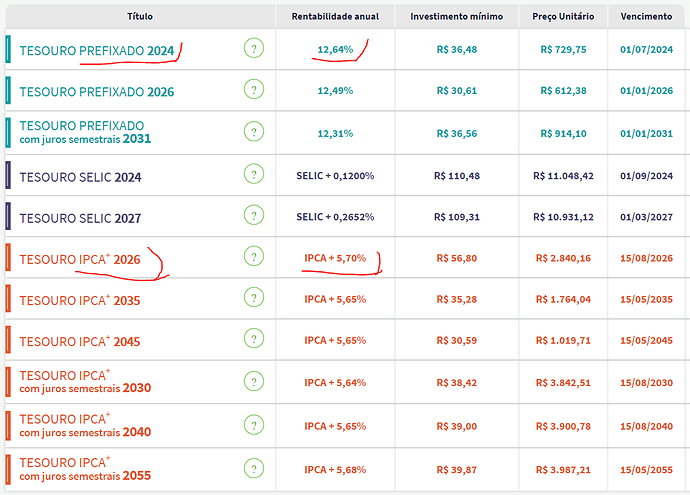The width and height of the screenshot is (690, 495).
Task: Open the Tesouro IPCA+ 2045 title
Action: (80, 341)
